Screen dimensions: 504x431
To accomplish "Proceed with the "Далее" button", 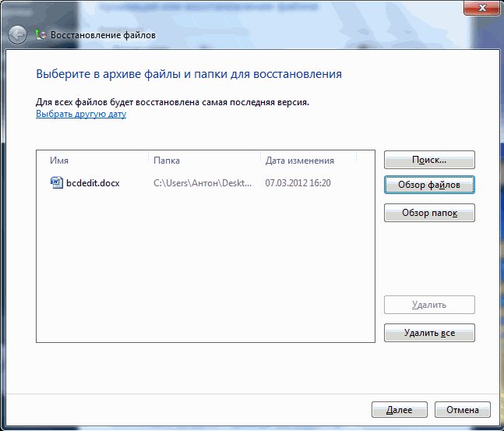I will (399, 409).
